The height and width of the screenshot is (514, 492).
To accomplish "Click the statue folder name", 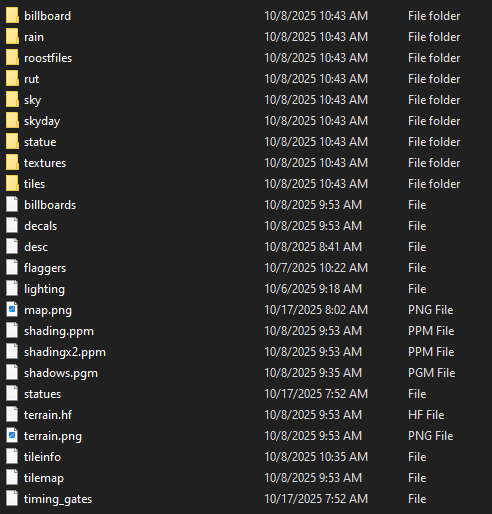I will point(40,142).
